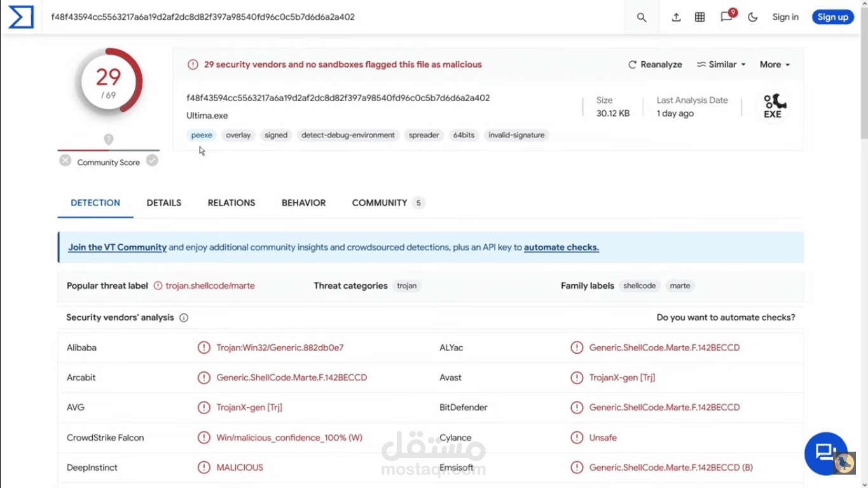
Task: Click the 30.12 KB size value
Action: 613,113
